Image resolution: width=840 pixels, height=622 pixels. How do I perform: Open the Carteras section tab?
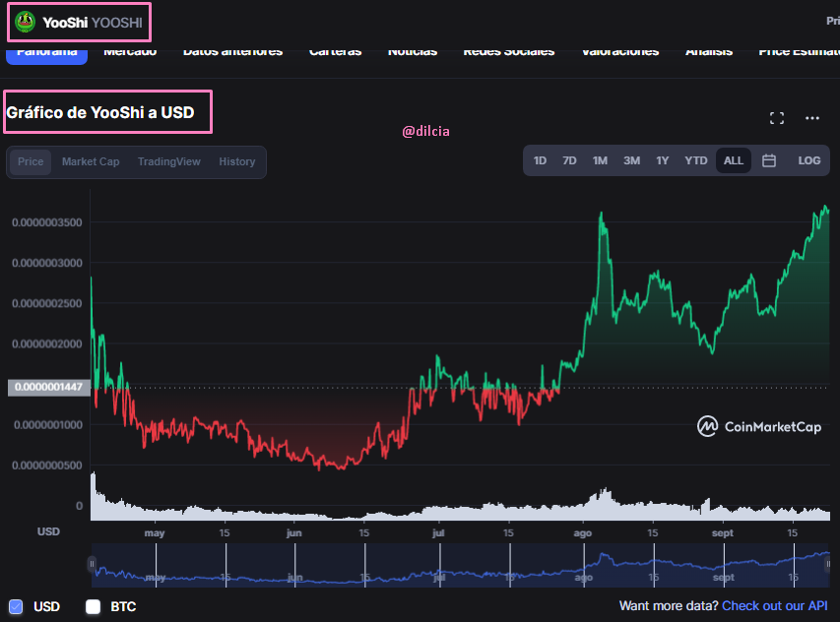tap(336, 52)
